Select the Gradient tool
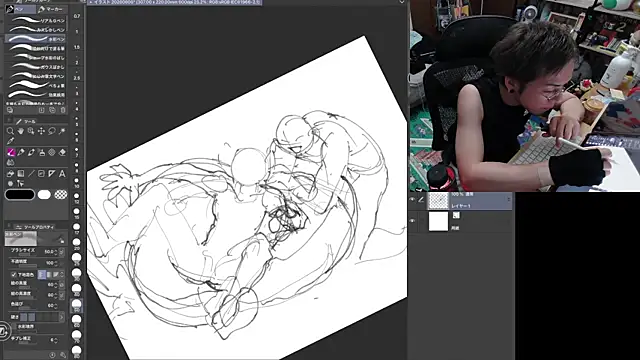This screenshot has width=640, height=360. (x=20, y=174)
